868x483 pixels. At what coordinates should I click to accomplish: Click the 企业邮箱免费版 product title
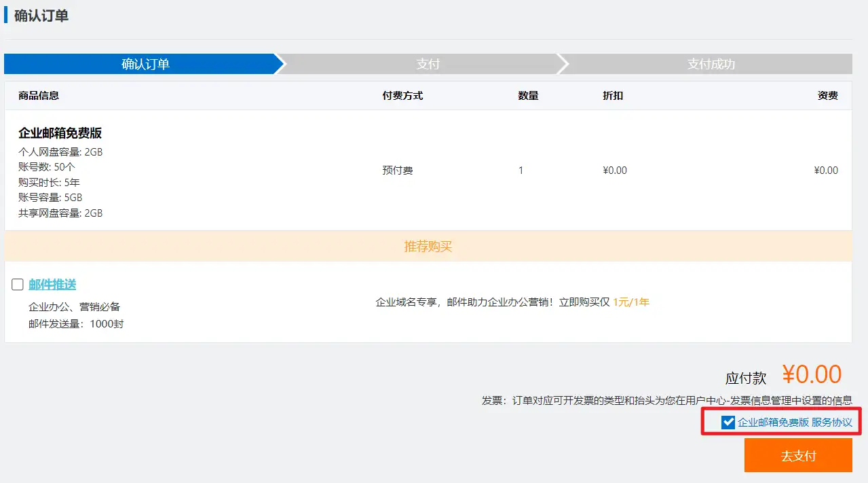[x=58, y=132]
